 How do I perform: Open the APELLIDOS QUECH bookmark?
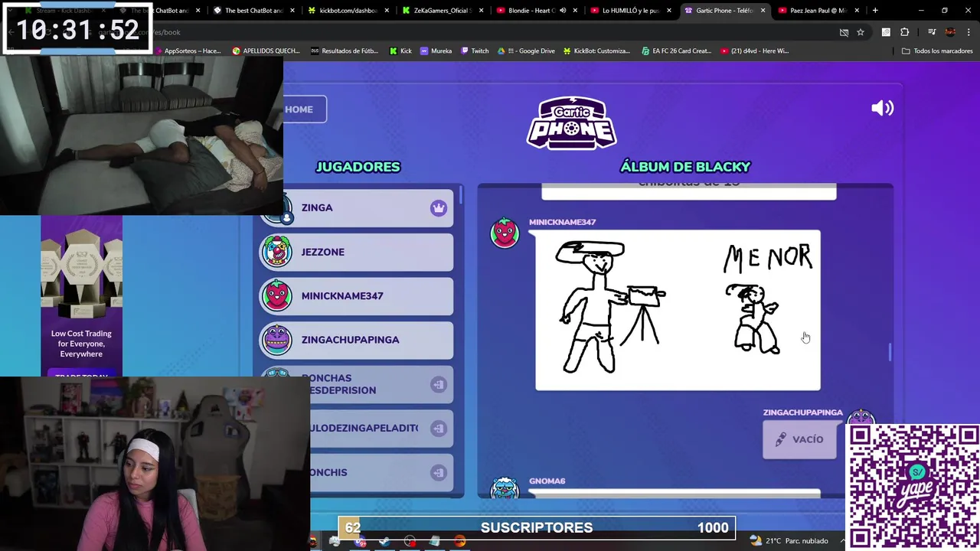(266, 51)
